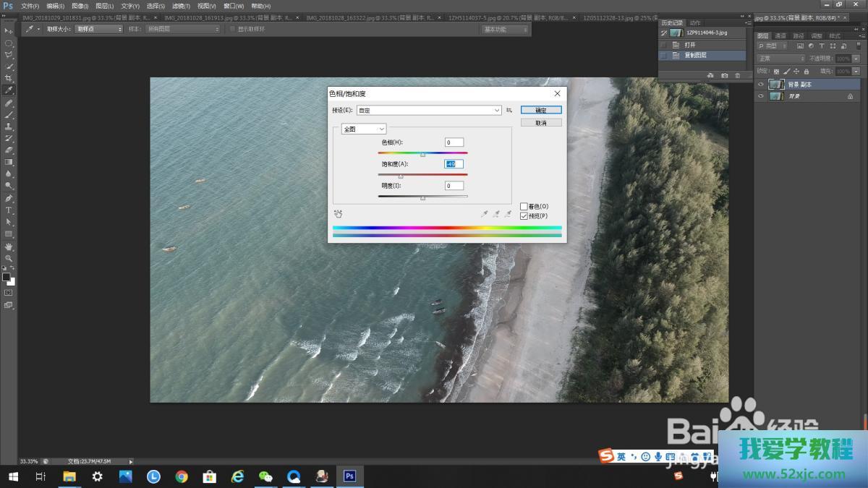The width and height of the screenshot is (868, 488).
Task: Select the Eyedropper tool in the toolbar
Action: 9,90
